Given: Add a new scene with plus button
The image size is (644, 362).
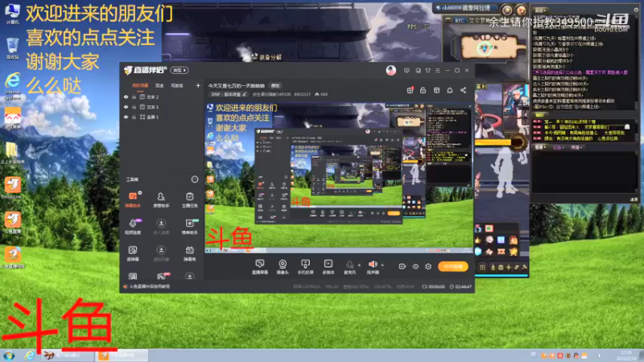Looking at the screenshot, I should coord(198,85).
